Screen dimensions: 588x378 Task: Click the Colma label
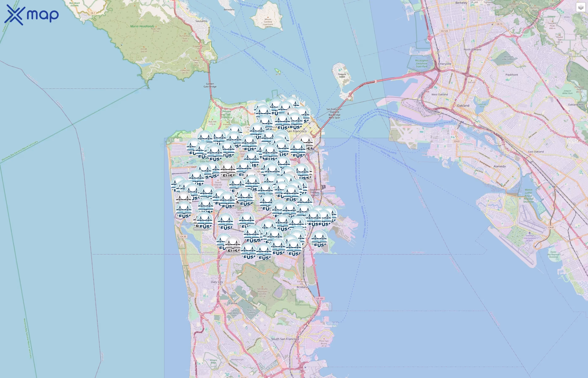point(233,303)
